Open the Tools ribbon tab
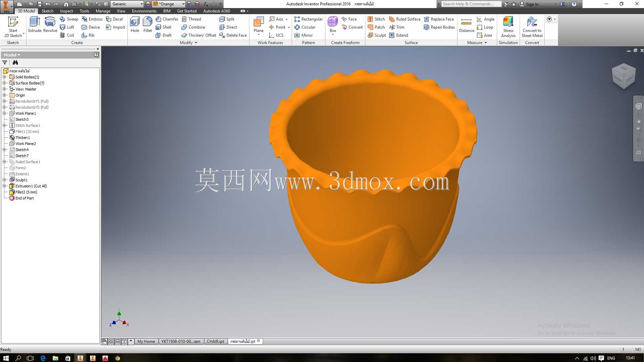This screenshot has height=362, width=644. [x=84, y=11]
